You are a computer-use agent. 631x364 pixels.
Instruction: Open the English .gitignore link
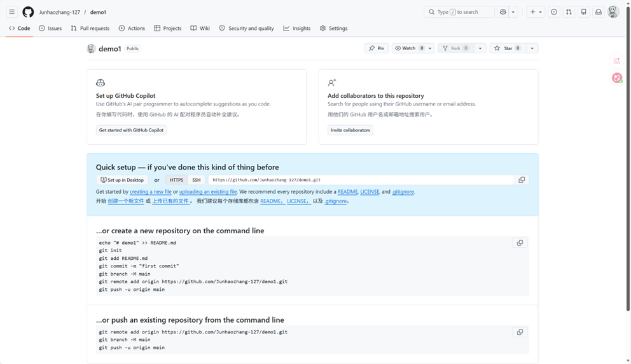point(403,192)
